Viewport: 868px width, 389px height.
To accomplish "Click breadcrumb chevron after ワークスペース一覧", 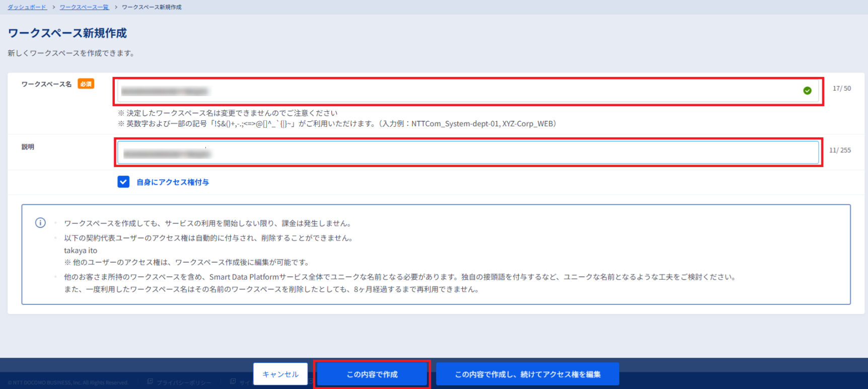I will click(116, 7).
